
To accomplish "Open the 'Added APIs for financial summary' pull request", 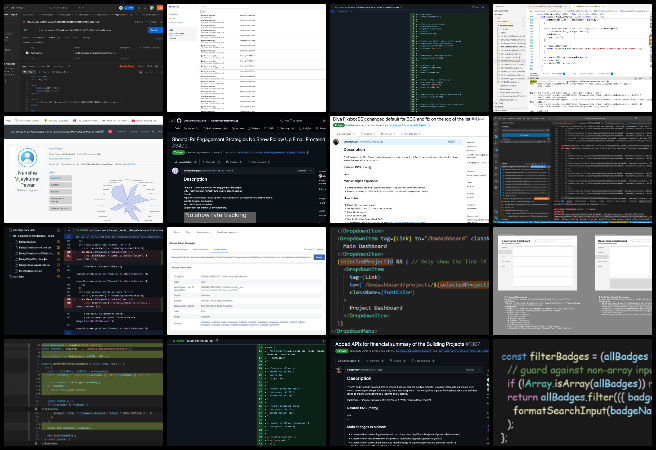I will click(x=405, y=344).
